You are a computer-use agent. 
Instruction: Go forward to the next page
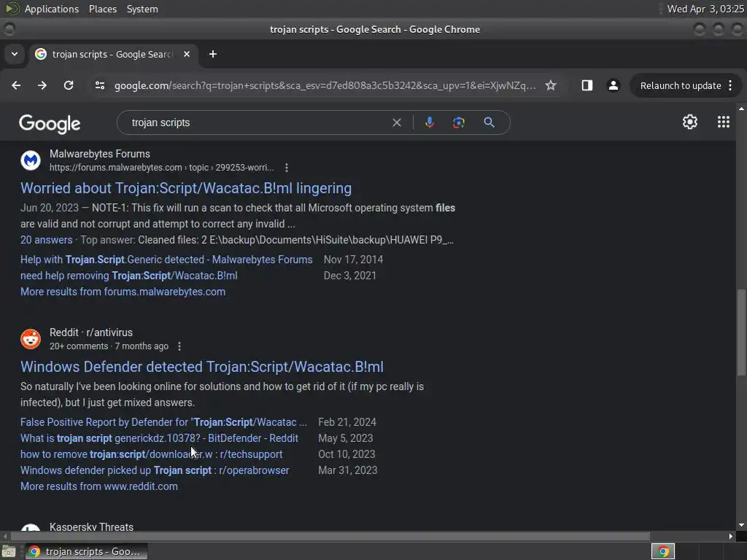[42, 85]
